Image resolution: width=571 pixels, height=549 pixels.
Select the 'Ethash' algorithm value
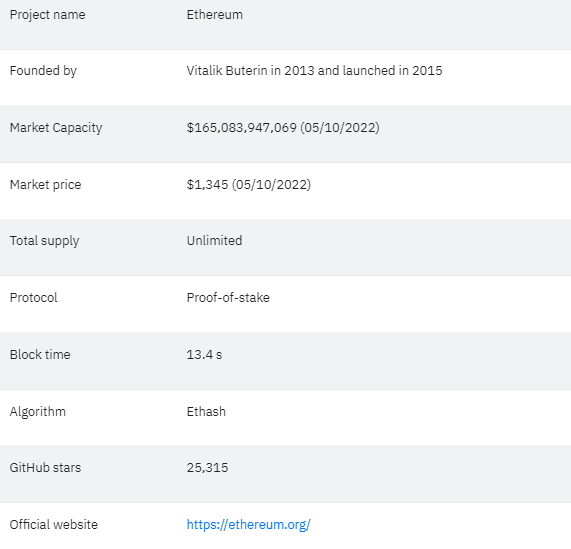tap(206, 412)
